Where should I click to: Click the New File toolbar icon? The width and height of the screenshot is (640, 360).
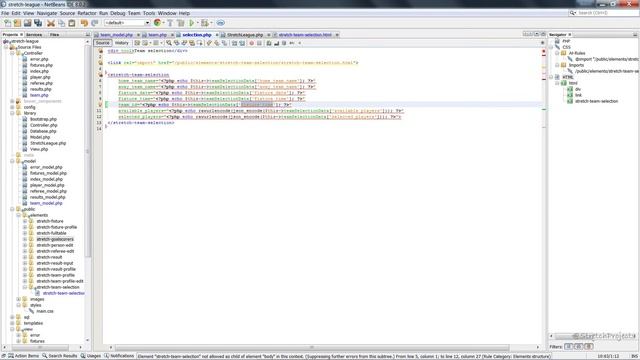point(7,23)
